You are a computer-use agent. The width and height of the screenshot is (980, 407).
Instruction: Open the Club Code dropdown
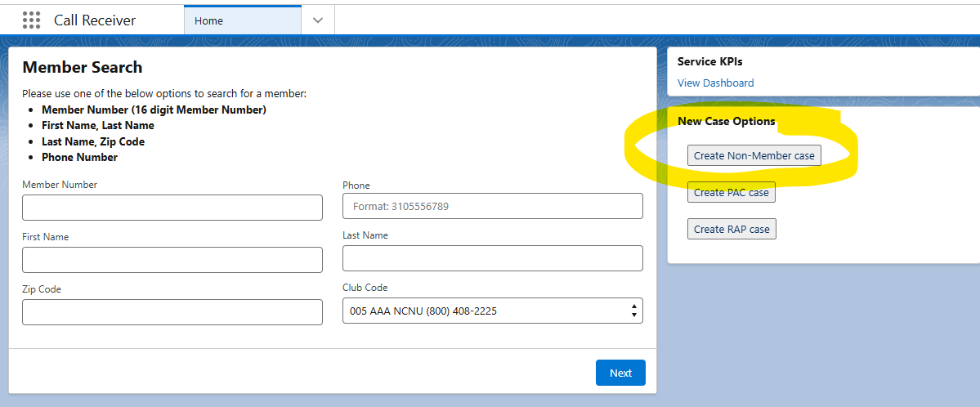pyautogui.click(x=492, y=311)
